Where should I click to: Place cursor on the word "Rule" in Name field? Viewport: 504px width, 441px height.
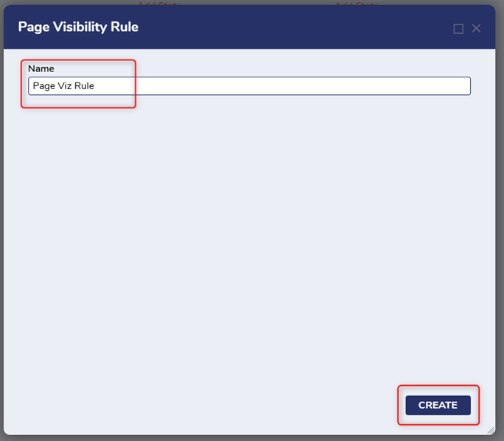click(x=84, y=86)
